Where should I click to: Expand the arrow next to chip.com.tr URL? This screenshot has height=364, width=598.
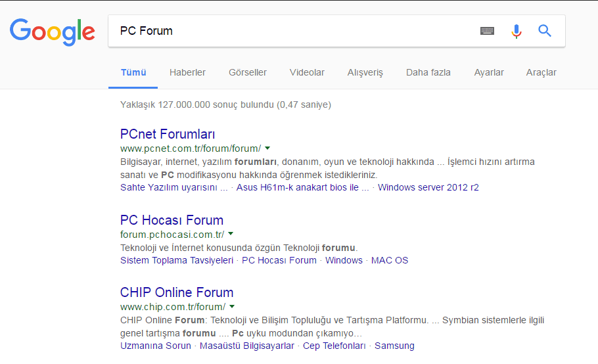tap(232, 306)
